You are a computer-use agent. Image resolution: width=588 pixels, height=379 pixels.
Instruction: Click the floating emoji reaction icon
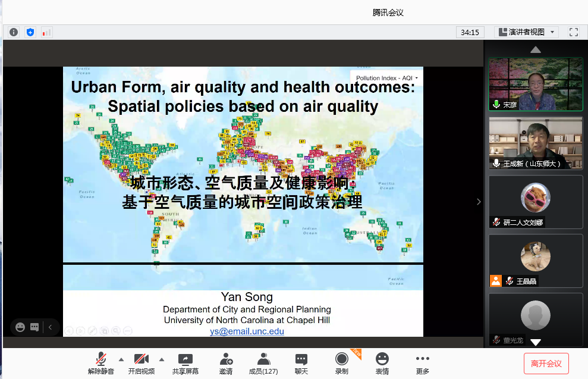click(20, 327)
